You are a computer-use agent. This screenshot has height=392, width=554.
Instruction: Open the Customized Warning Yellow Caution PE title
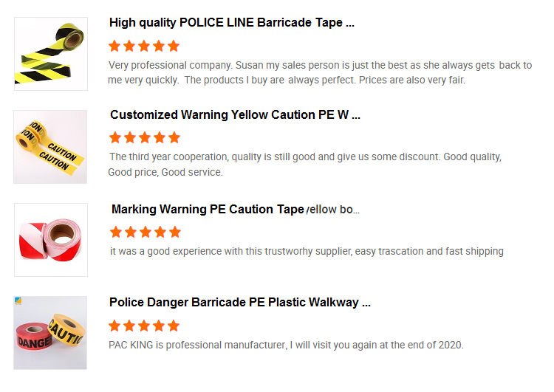click(x=235, y=115)
